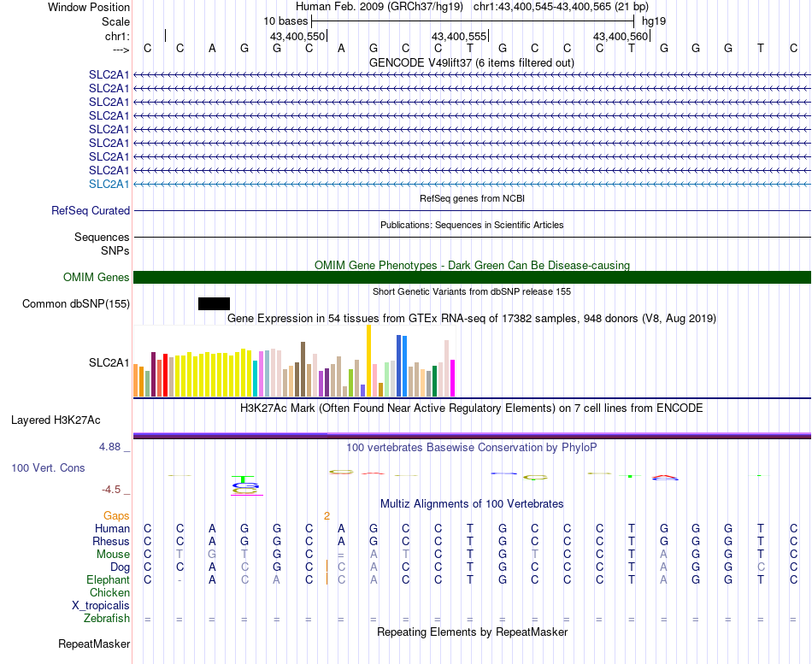
Task: Click position marker 43,400,550
Action: [297, 36]
